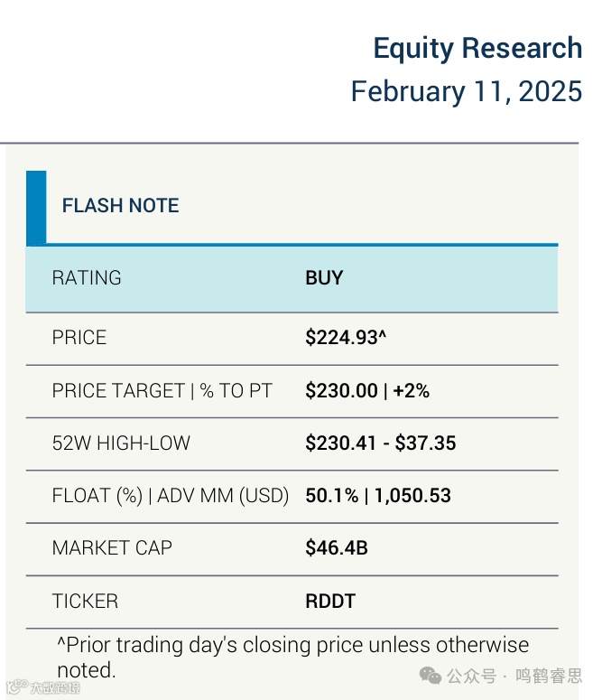The height and width of the screenshot is (700, 602).
Task: Click the February 11, 2025 date
Action: click(466, 92)
